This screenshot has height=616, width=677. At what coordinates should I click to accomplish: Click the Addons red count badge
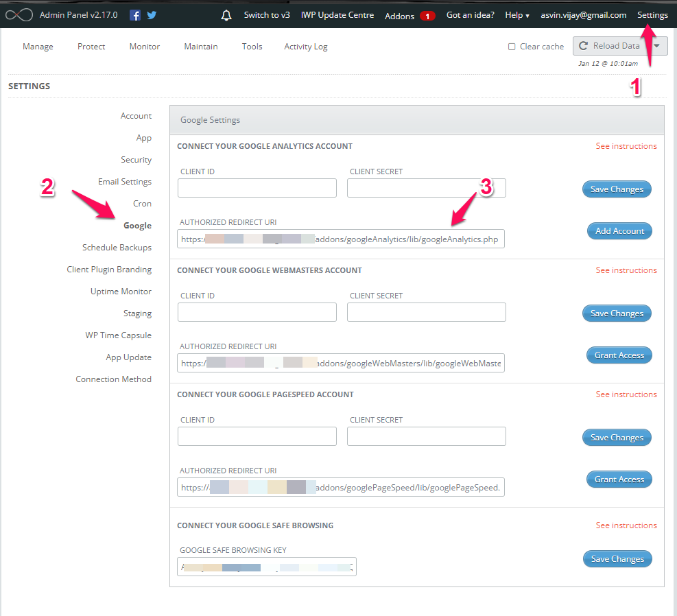[x=427, y=16]
